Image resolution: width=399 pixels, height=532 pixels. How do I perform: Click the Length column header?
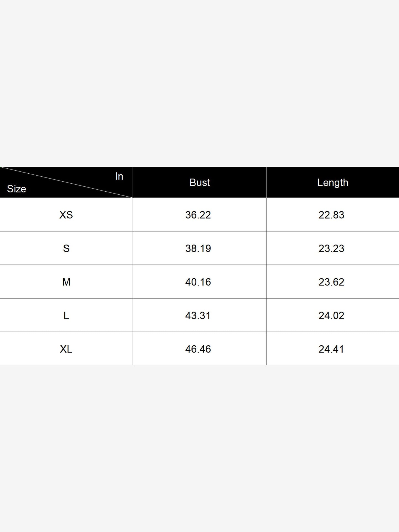[x=333, y=182]
